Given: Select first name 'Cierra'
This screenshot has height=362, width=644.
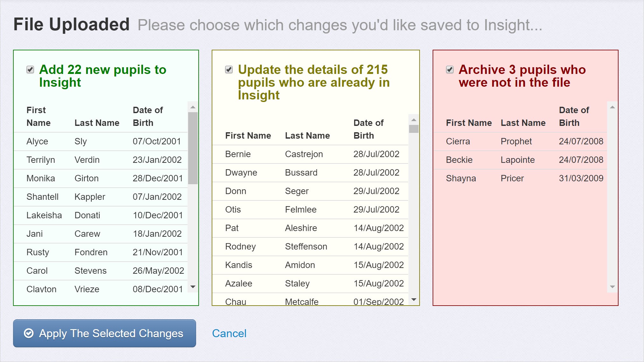Looking at the screenshot, I should (x=458, y=141).
